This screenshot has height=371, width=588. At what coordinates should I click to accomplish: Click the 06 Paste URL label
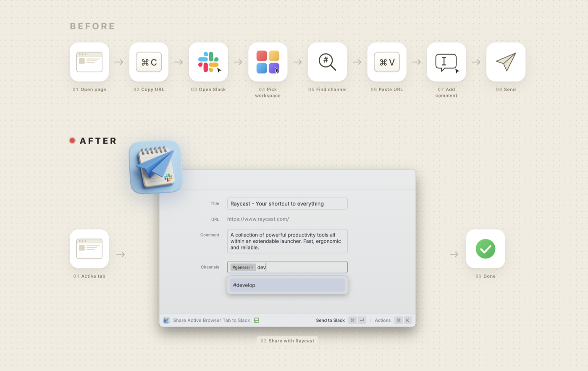(387, 89)
